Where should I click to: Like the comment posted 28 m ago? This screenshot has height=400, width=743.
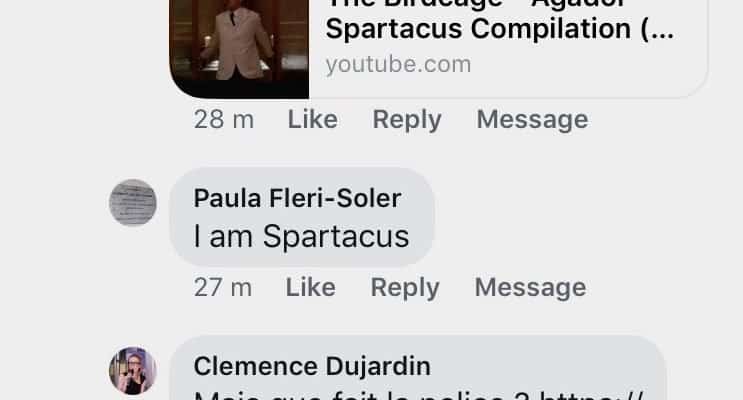pos(313,119)
